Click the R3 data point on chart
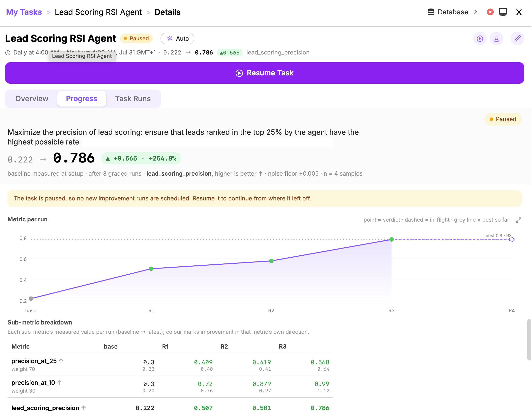Screen dimensions: 532x414 pos(392,240)
